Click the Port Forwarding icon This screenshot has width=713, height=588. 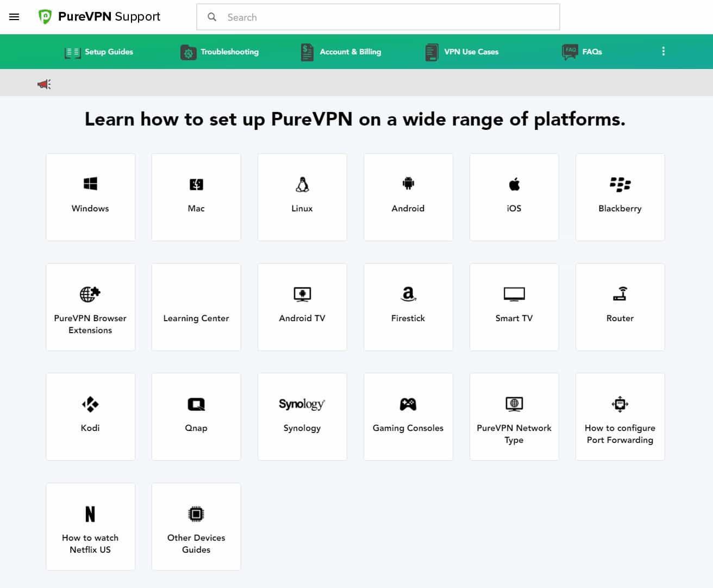(620, 404)
